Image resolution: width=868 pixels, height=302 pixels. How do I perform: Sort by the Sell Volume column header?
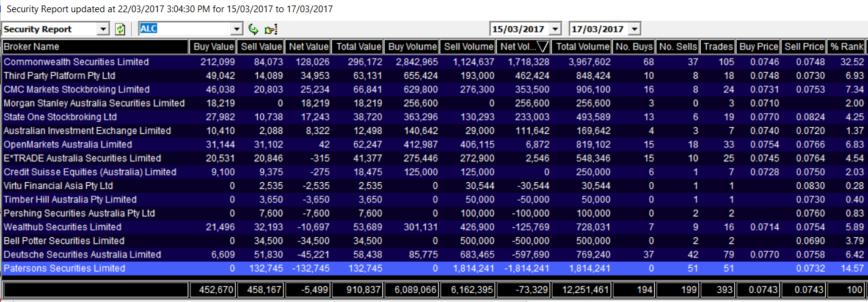(468, 46)
